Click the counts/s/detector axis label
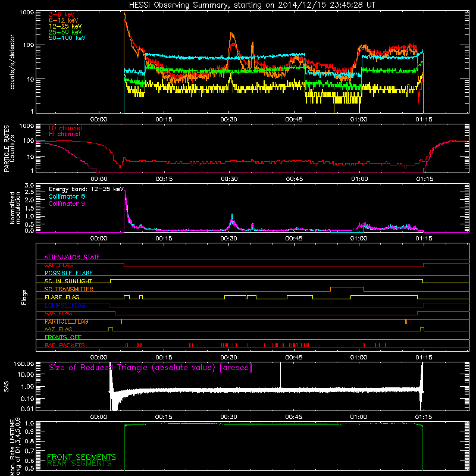The height and width of the screenshot is (476, 476). pos(12,62)
